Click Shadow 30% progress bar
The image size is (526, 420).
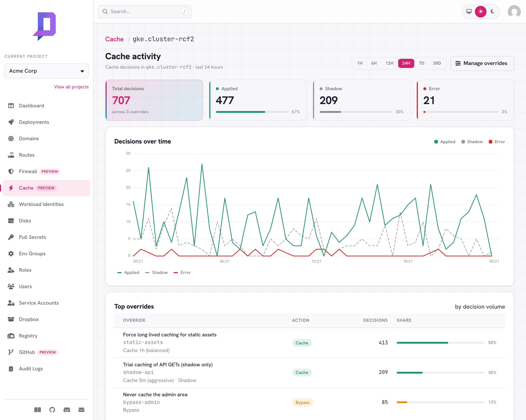point(356,112)
